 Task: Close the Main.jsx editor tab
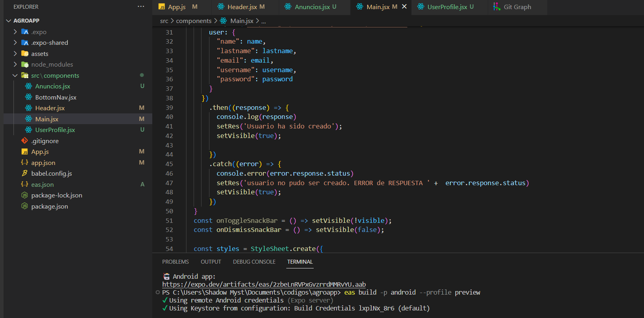[x=404, y=7]
